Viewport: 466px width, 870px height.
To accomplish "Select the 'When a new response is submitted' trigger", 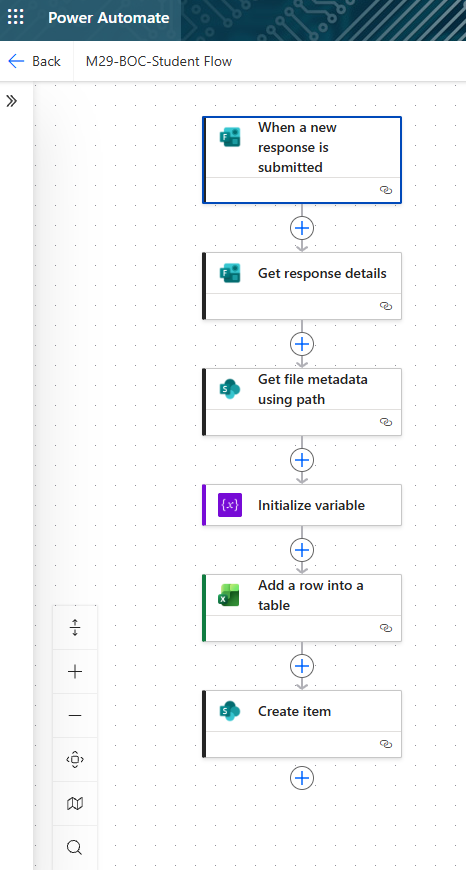I will [302, 160].
